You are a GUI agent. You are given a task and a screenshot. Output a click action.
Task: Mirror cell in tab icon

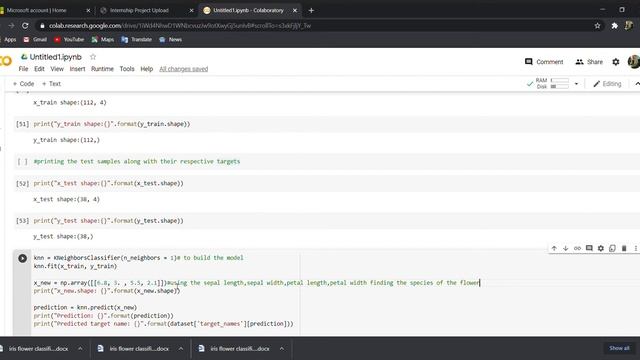(x=612, y=248)
